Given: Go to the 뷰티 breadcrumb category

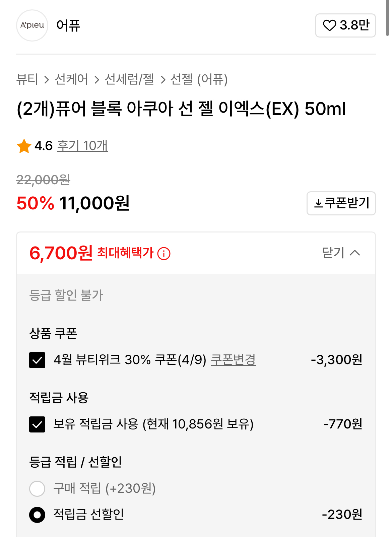Looking at the screenshot, I should tap(27, 79).
